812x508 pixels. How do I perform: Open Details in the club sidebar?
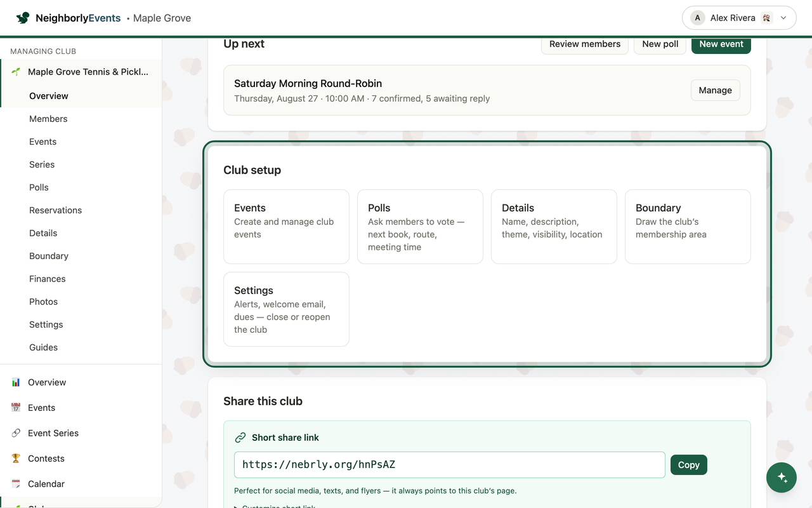point(81,233)
